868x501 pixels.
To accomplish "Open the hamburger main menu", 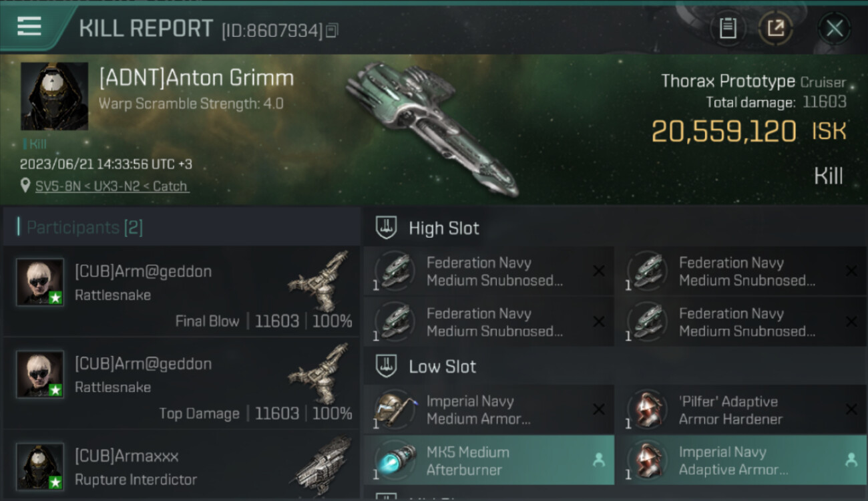I will (30, 27).
